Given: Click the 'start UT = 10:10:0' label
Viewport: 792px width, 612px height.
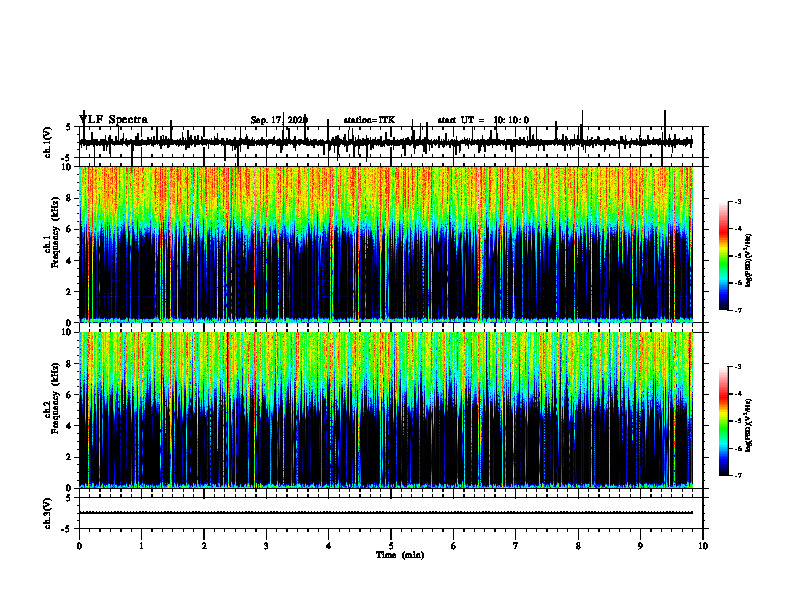Looking at the screenshot, I should pos(483,120).
